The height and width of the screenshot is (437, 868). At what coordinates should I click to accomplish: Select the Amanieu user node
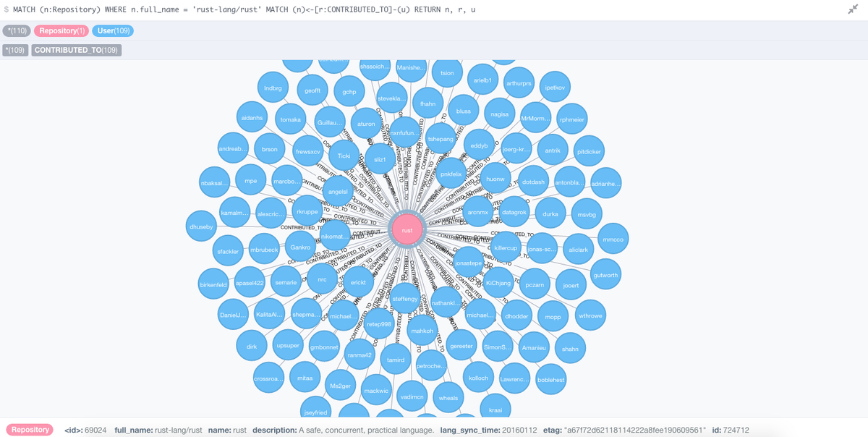[535, 348]
